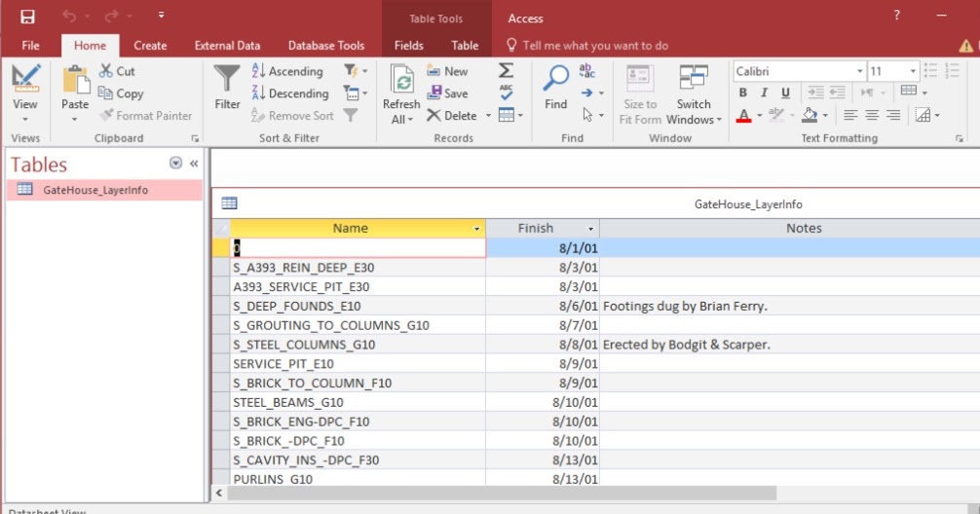Click the Replace icon in Find group

(x=586, y=71)
